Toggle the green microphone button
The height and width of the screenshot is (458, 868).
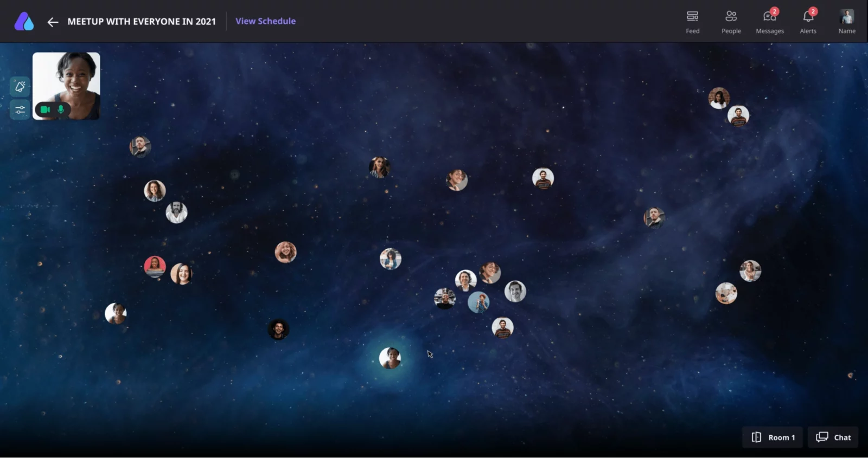[x=61, y=109]
